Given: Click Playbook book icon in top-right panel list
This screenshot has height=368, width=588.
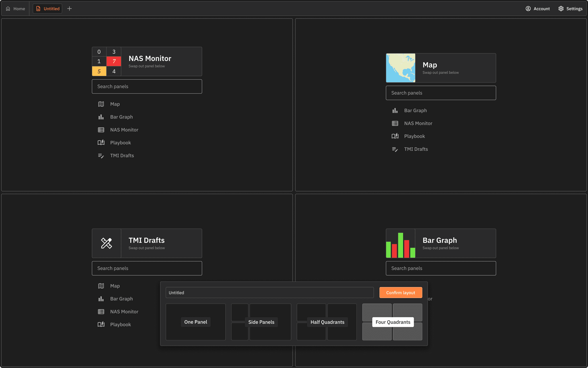Looking at the screenshot, I should pyautogui.click(x=395, y=136).
